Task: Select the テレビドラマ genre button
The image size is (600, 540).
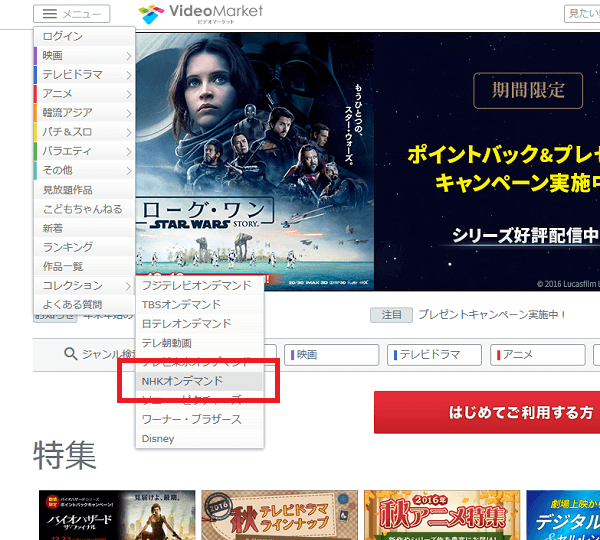Action: (x=434, y=355)
